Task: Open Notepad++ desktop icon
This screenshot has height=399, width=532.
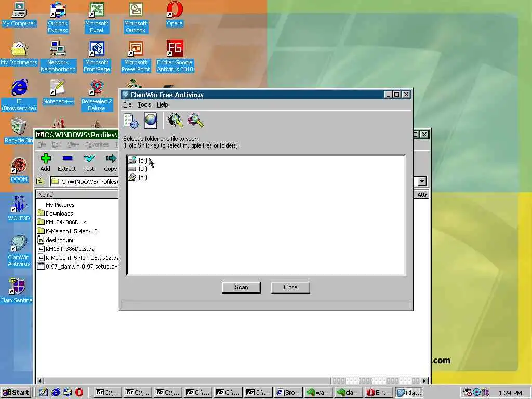Action: 58,92
